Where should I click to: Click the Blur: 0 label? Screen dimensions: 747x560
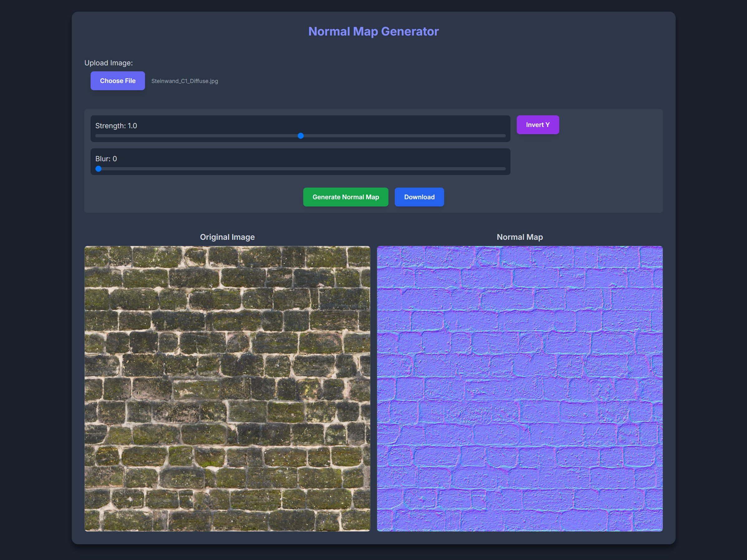106,159
